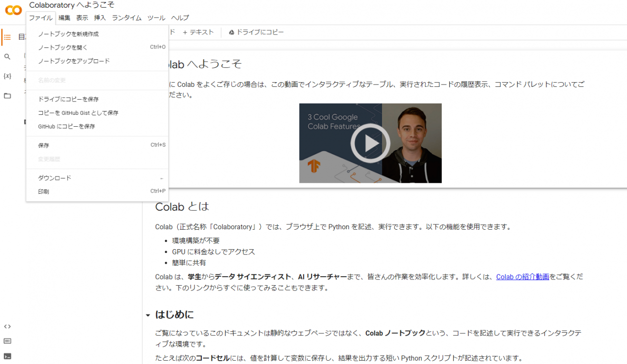Open the files browser panel

[7, 94]
